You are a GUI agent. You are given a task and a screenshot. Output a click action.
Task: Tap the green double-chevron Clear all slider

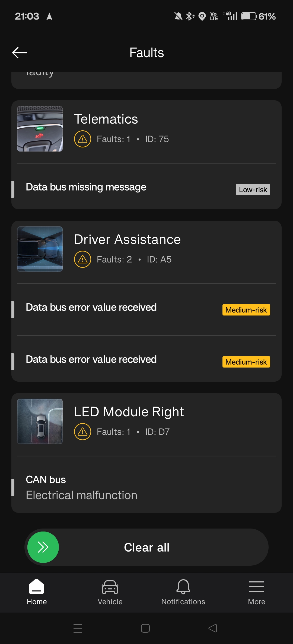(43, 547)
